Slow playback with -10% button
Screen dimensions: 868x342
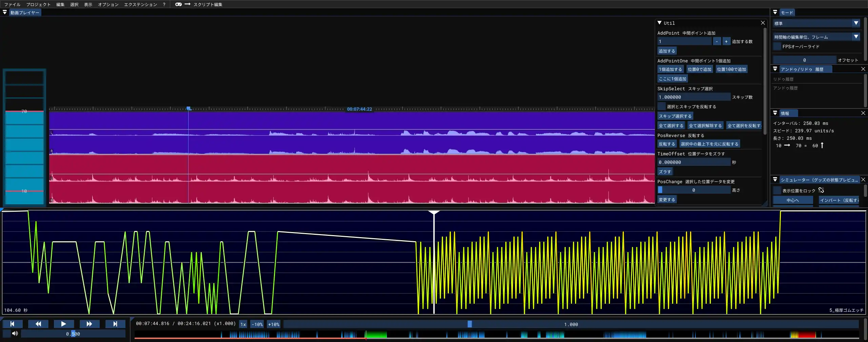click(x=257, y=324)
